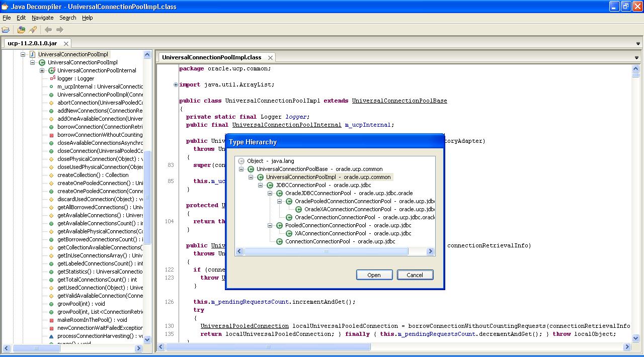
Task: Click Cancel button in Type Hierarchy dialog
Action: (415, 275)
